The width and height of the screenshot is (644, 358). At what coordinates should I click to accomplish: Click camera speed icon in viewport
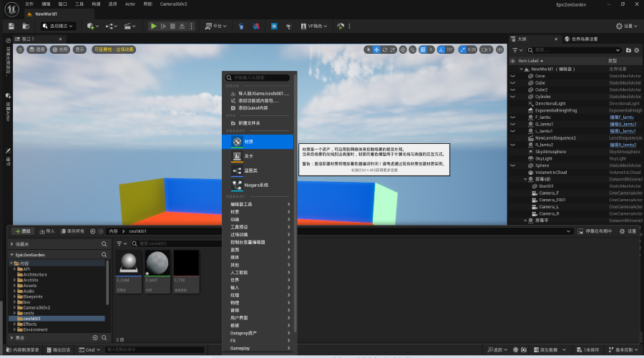click(x=487, y=49)
